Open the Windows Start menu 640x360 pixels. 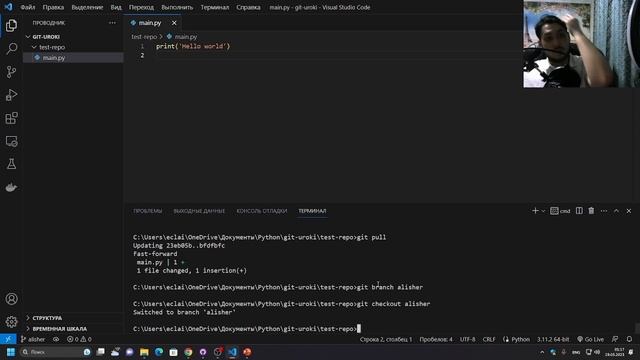11,352
